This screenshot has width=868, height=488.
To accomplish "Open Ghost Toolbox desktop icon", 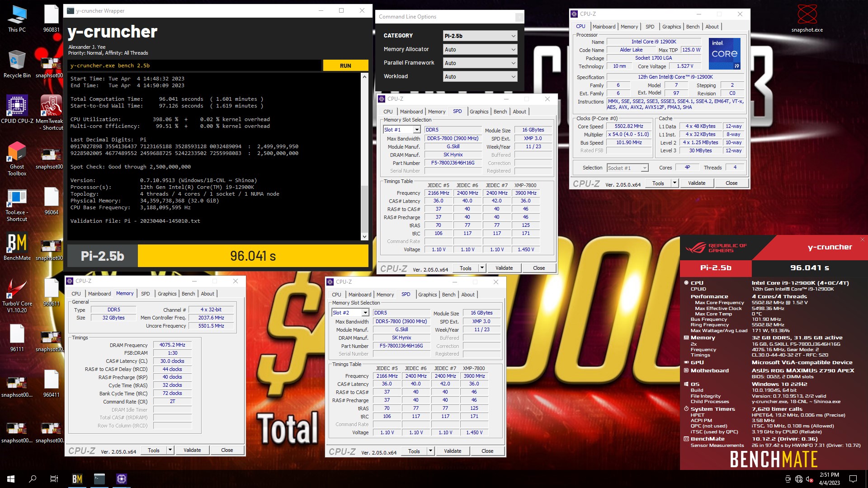I will 17,159.
